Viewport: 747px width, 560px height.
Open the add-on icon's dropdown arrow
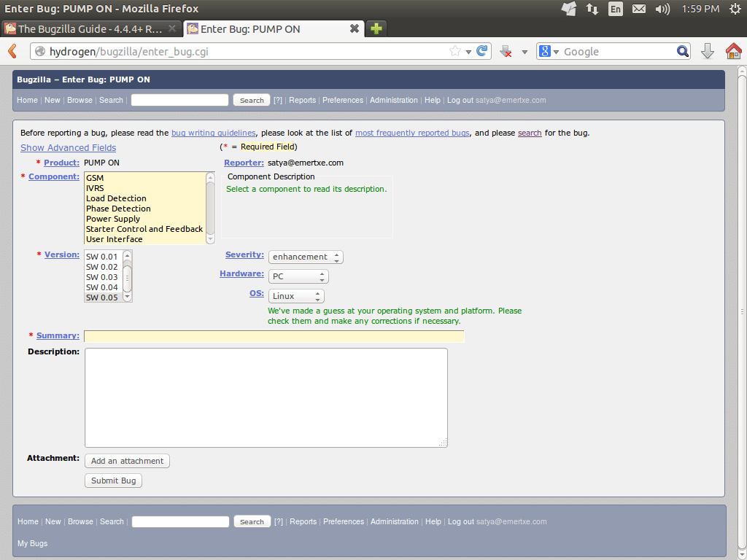coord(525,52)
